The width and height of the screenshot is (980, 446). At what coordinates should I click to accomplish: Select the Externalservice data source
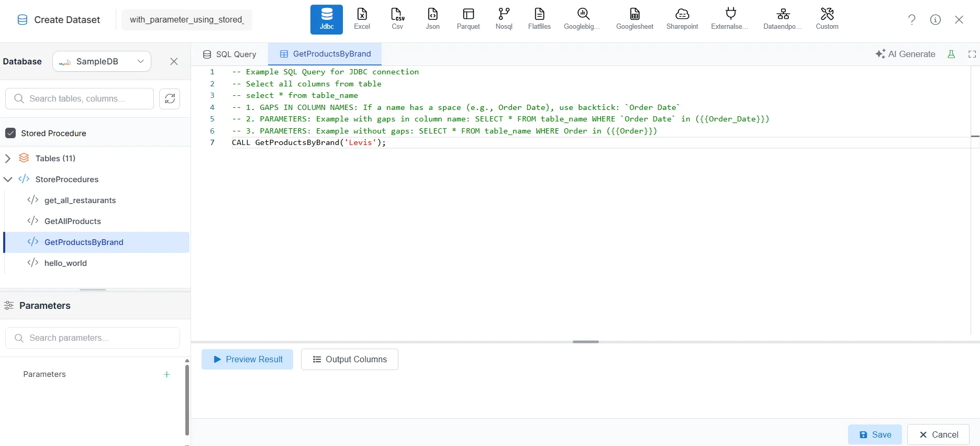(730, 19)
